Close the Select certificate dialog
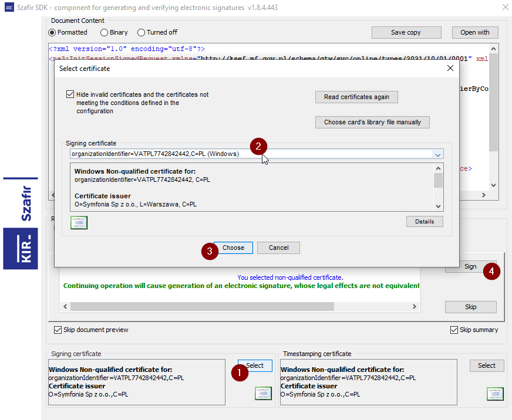The height and width of the screenshot is (420, 512). click(x=450, y=68)
